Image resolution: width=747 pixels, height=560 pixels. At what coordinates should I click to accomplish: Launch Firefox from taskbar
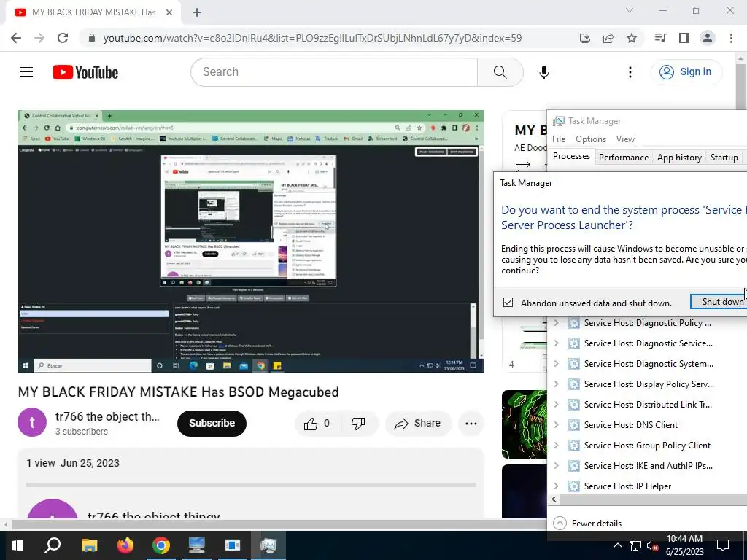pos(125,545)
